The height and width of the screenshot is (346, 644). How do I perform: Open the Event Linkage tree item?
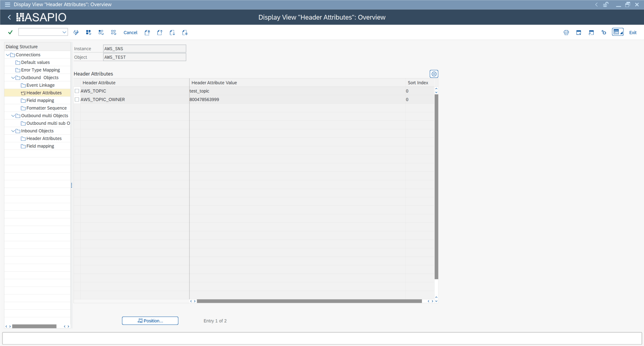[40, 85]
